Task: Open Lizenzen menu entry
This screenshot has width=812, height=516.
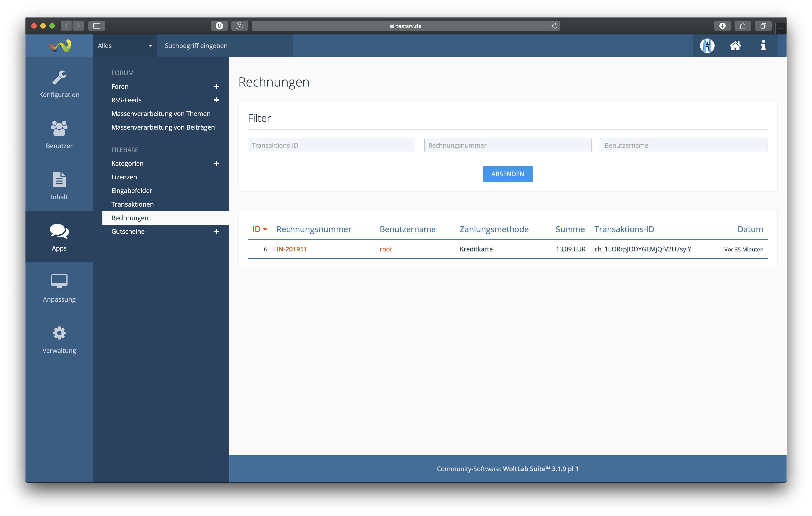Action: 124,177
